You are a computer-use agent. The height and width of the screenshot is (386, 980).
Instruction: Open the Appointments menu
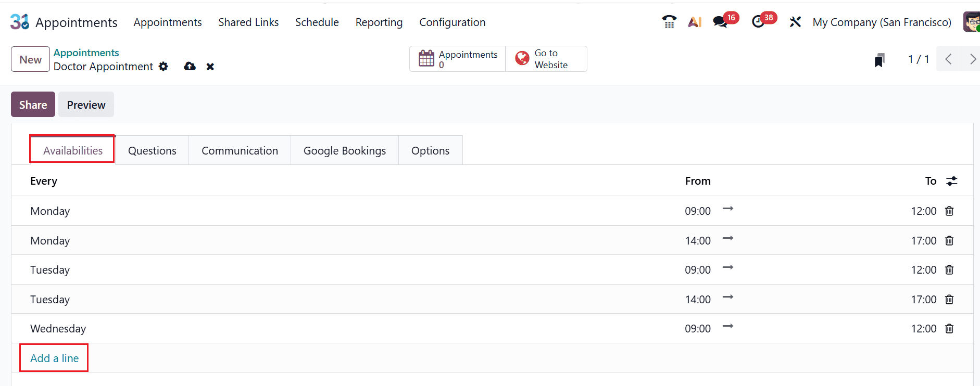pyautogui.click(x=168, y=22)
